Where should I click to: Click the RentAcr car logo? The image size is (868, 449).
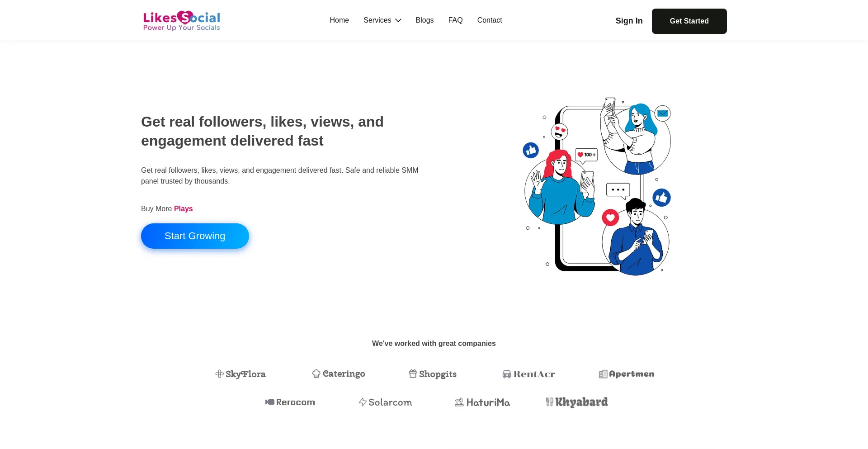[528, 374]
